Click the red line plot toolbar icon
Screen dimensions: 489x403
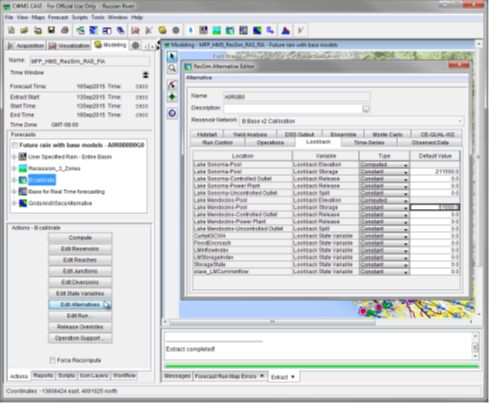135,30
